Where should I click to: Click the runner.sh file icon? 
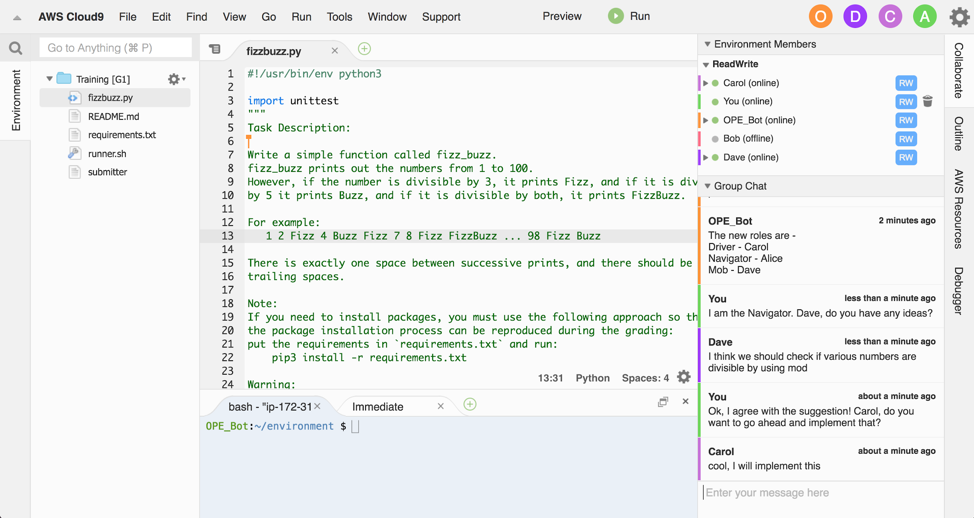(x=74, y=153)
